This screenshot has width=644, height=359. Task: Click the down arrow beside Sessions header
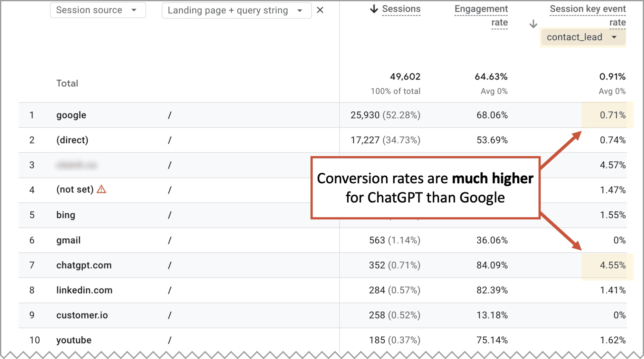pyautogui.click(x=374, y=9)
